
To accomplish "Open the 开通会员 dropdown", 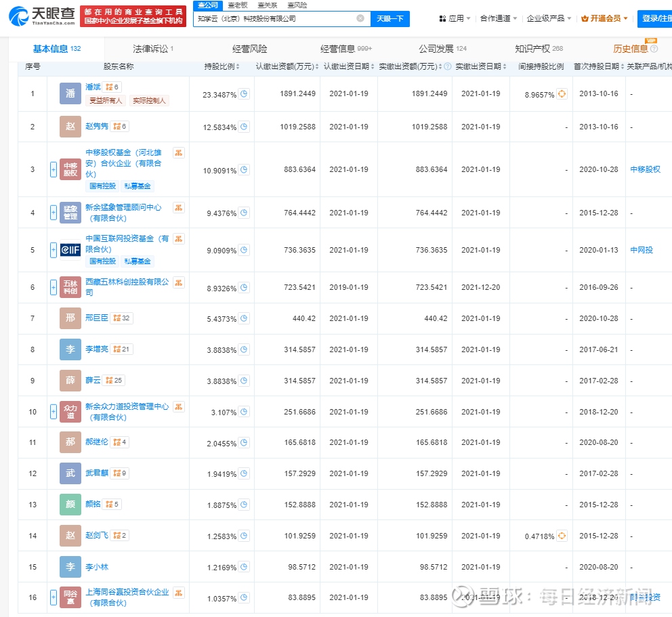I will click(604, 18).
